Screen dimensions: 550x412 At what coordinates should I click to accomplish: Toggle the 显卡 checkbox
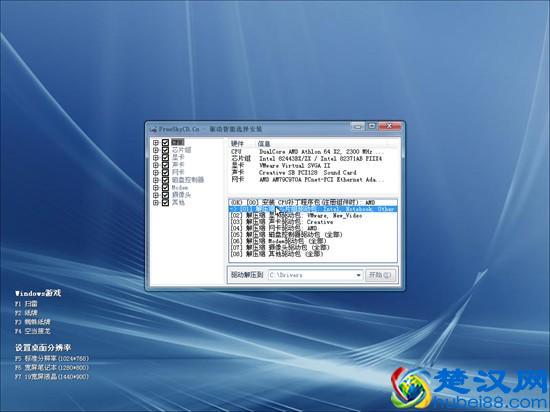pyautogui.click(x=165, y=158)
